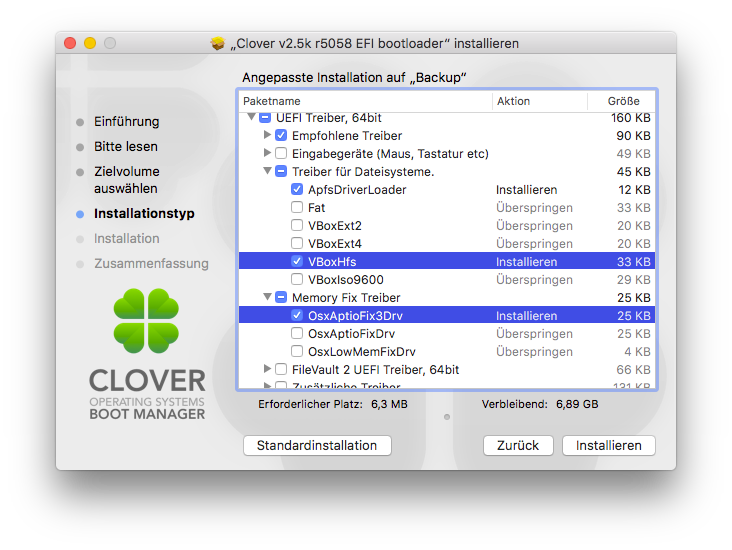Expand the Eingabegeräte group
732x550 pixels.
267,153
